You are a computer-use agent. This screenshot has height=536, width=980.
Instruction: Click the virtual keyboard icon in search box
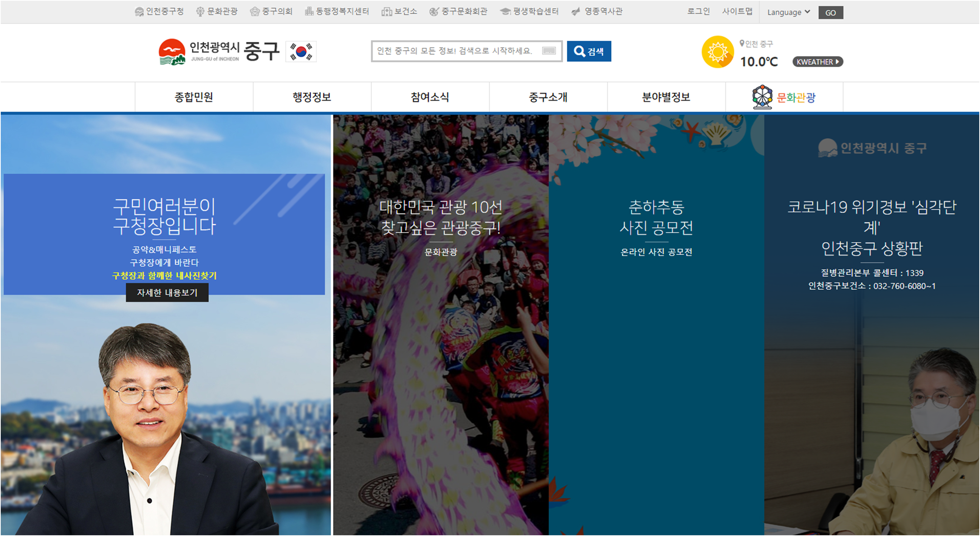(549, 51)
